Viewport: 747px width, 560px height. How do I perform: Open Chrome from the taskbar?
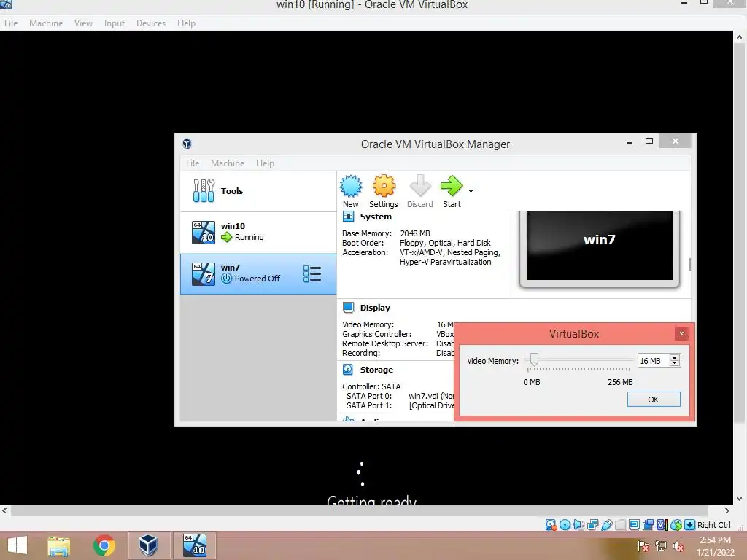coord(104,545)
